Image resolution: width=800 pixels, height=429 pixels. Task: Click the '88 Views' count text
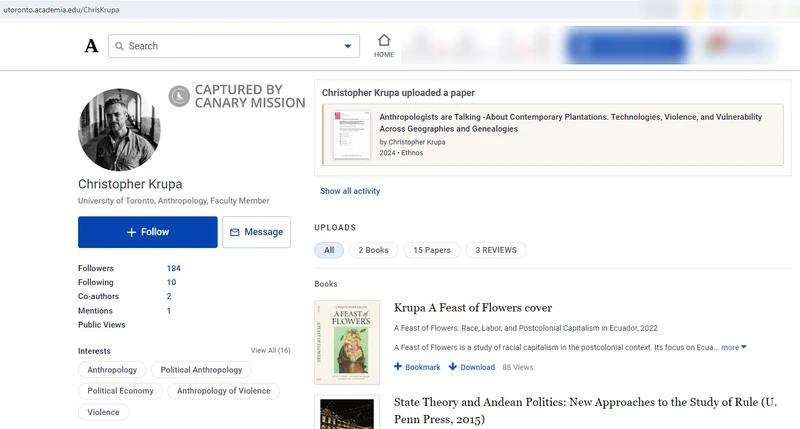pos(518,367)
